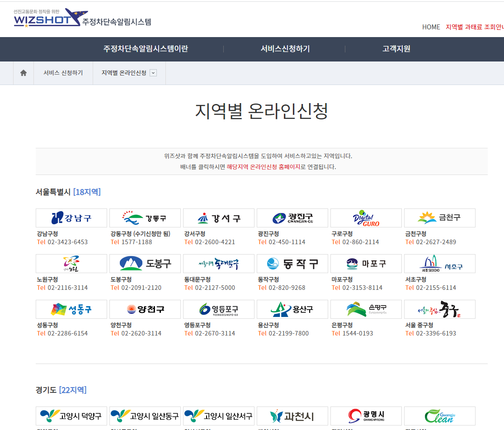
Task: Open the 도봉구 district banner
Action: point(145,264)
